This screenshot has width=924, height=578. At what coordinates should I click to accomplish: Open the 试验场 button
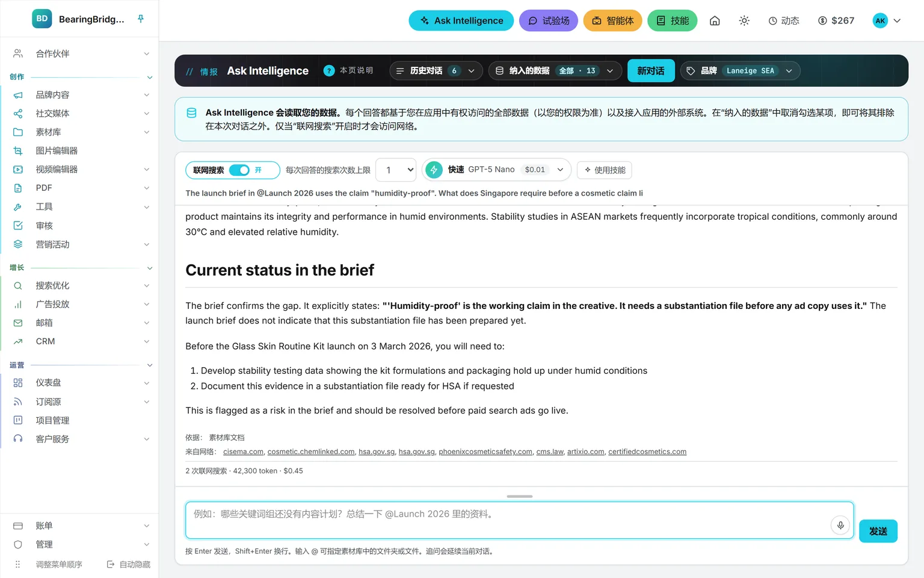548,20
